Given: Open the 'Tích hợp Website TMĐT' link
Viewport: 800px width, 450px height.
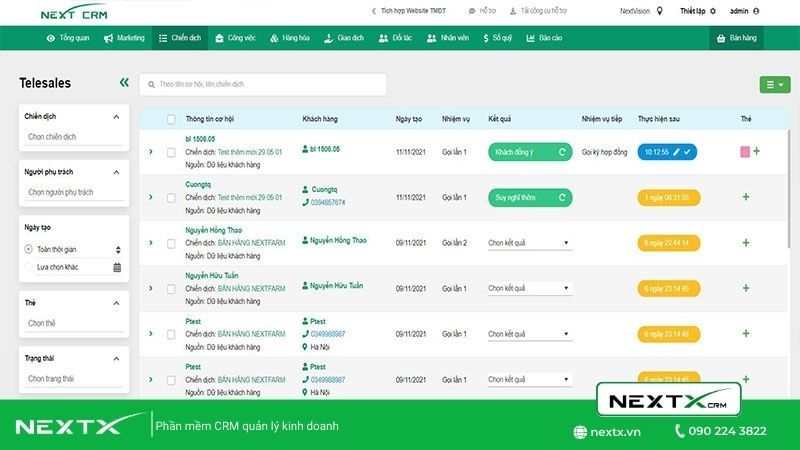Looking at the screenshot, I should (409, 11).
